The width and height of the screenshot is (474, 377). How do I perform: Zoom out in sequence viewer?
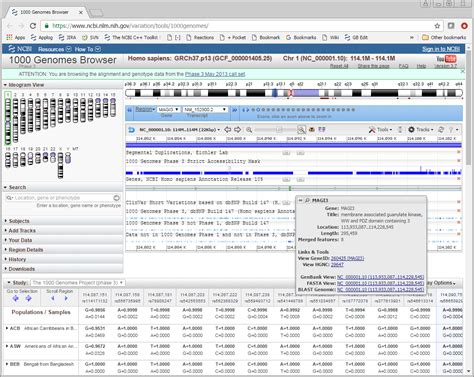pos(249,130)
